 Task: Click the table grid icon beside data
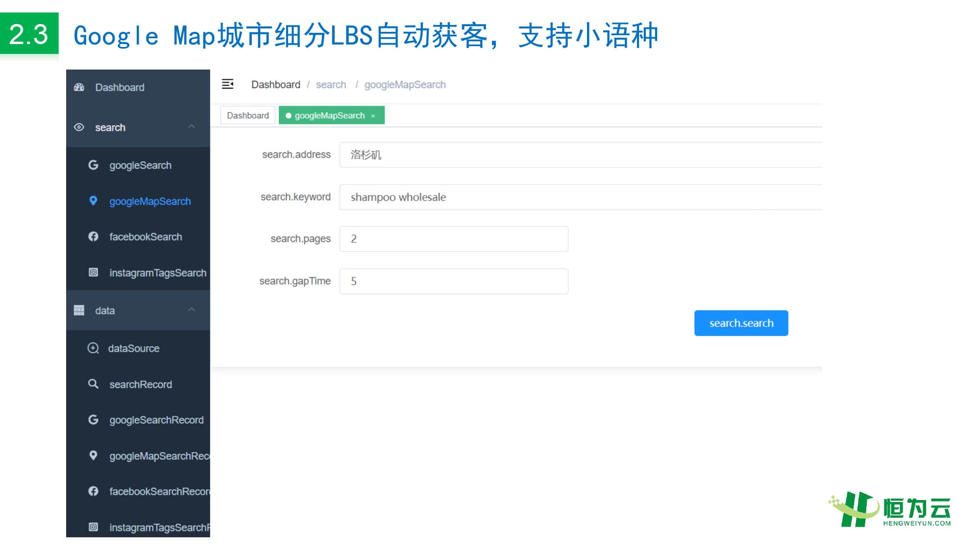pos(79,311)
